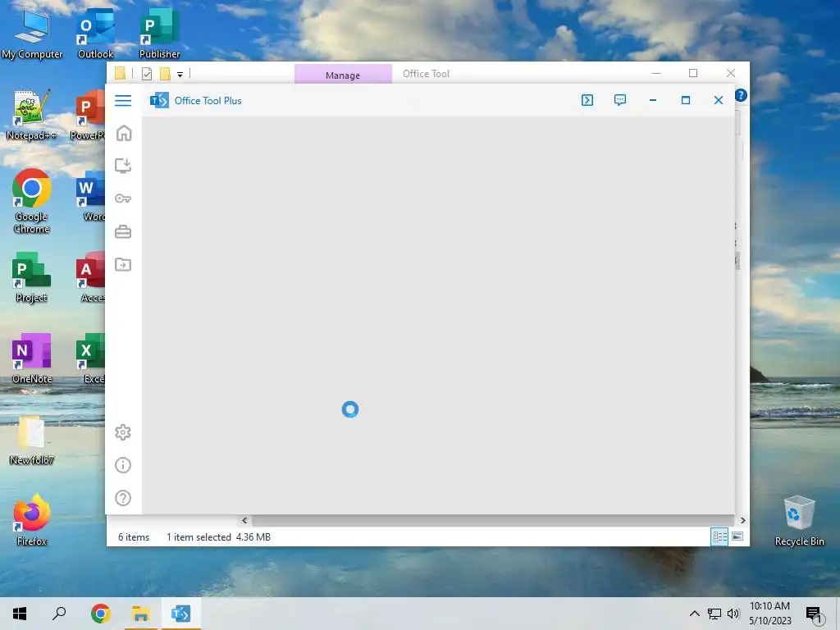This screenshot has width=840, height=630.
Task: Open the command box icon
Action: coord(587,100)
